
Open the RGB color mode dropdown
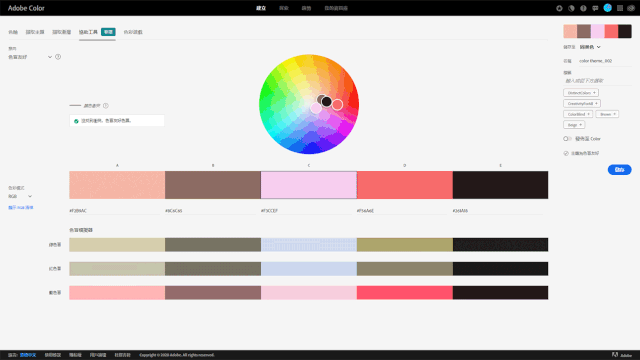pyautogui.click(x=20, y=196)
